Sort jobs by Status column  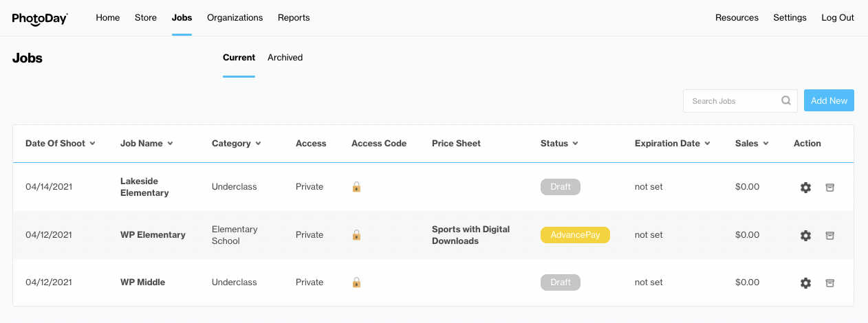pyautogui.click(x=558, y=144)
